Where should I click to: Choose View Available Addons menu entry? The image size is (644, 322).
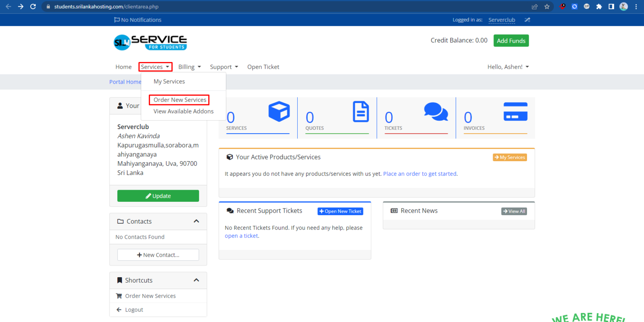(x=183, y=111)
